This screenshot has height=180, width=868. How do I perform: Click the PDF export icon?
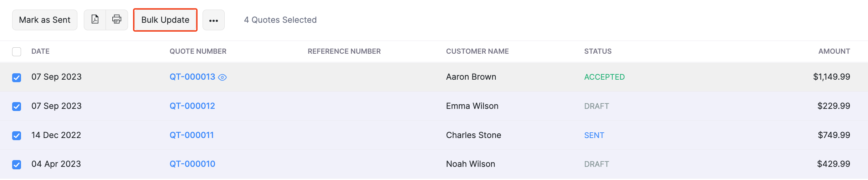(x=95, y=20)
